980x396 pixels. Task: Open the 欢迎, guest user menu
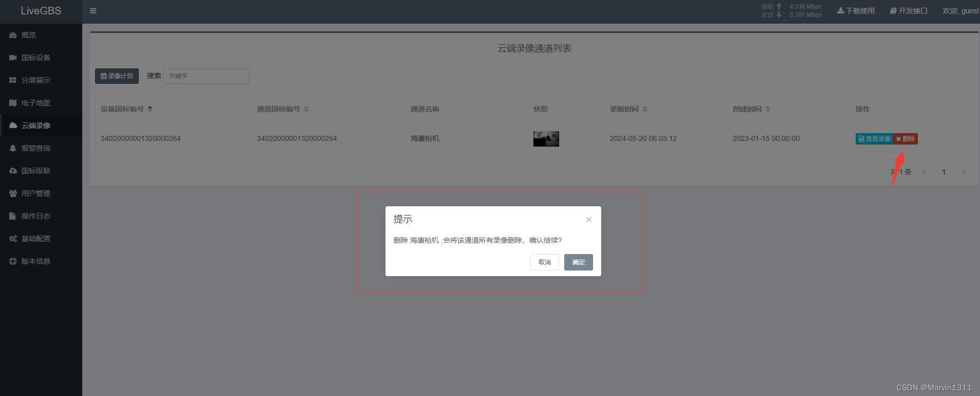pos(960,11)
